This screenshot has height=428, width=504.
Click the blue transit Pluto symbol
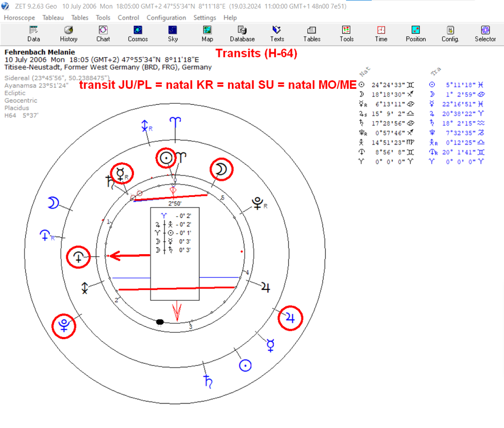coord(64,326)
